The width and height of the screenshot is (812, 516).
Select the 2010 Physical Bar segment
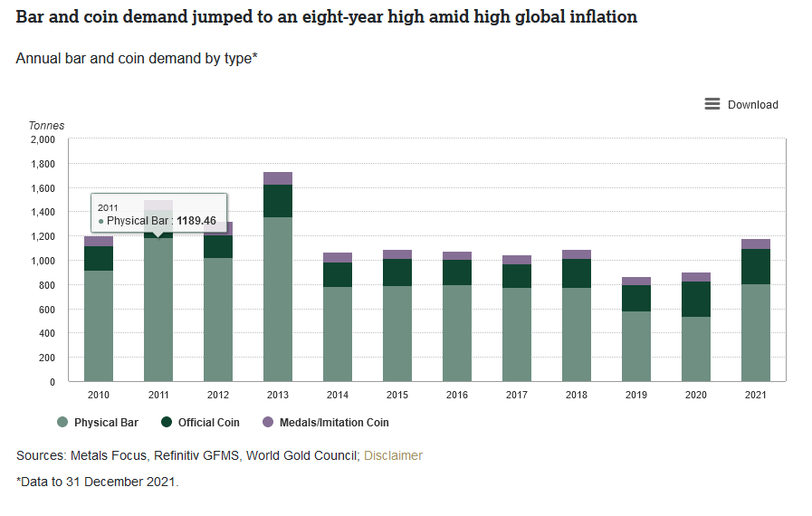(99, 326)
